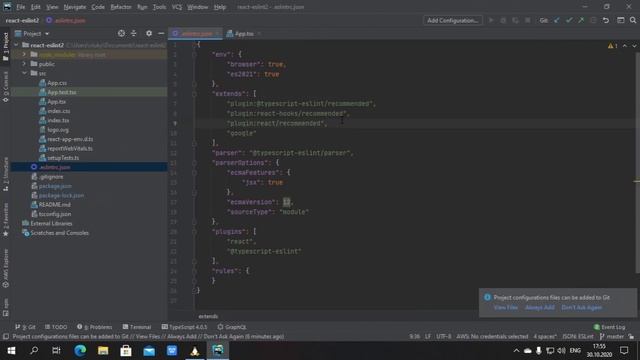Screen dimensions: 640x360
Task: Open File Explorer from taskbar
Action: (103, 351)
